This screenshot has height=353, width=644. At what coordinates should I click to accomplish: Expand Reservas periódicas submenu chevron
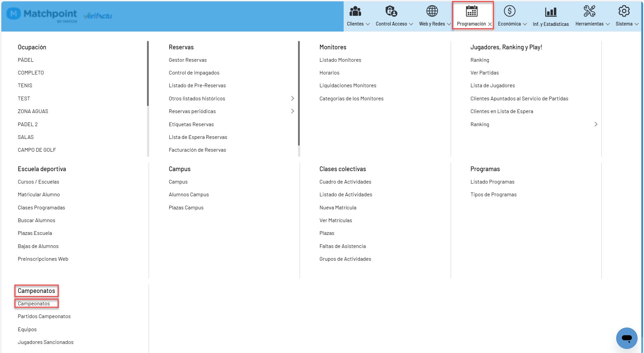(x=292, y=111)
